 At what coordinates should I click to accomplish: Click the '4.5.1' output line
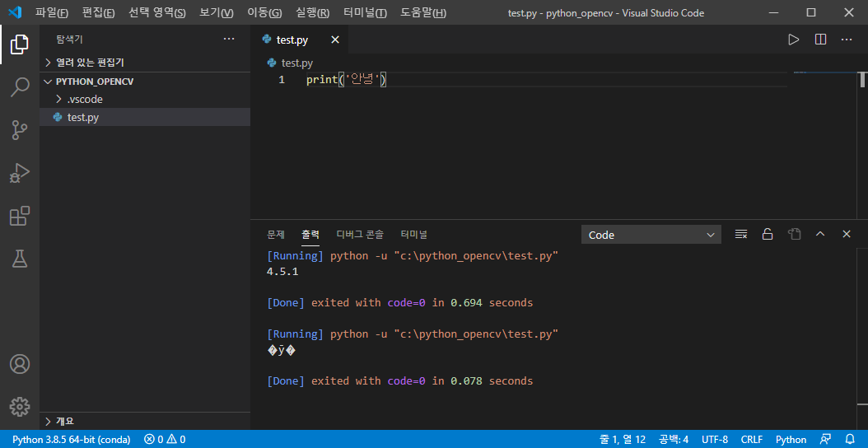click(x=282, y=272)
